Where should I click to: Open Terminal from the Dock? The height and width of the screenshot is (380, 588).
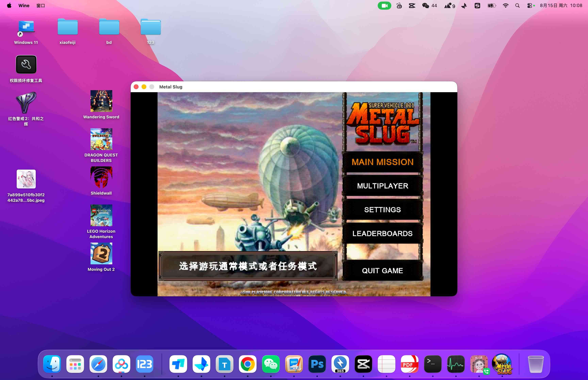tap(433, 364)
